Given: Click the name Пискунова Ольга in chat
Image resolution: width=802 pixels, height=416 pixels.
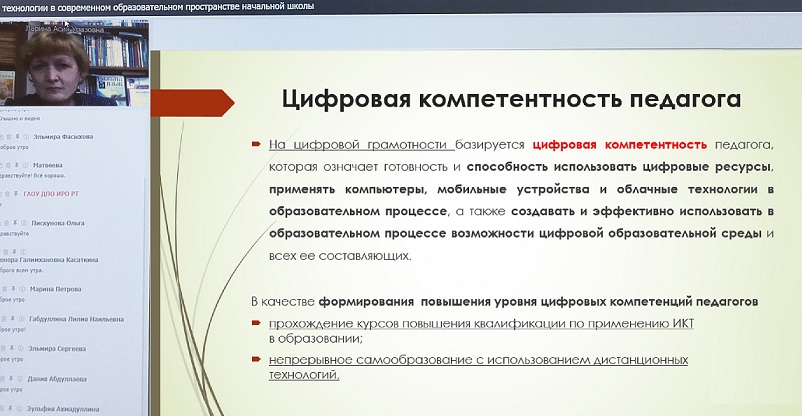Looking at the screenshot, I should [58, 223].
